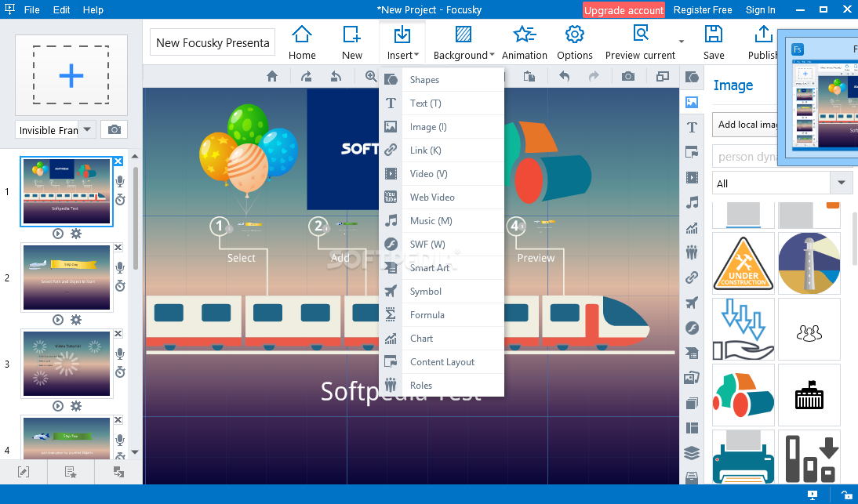Screen dimensions: 858x504
Task: Open Chart panel in right sidebar
Action: tap(692, 228)
